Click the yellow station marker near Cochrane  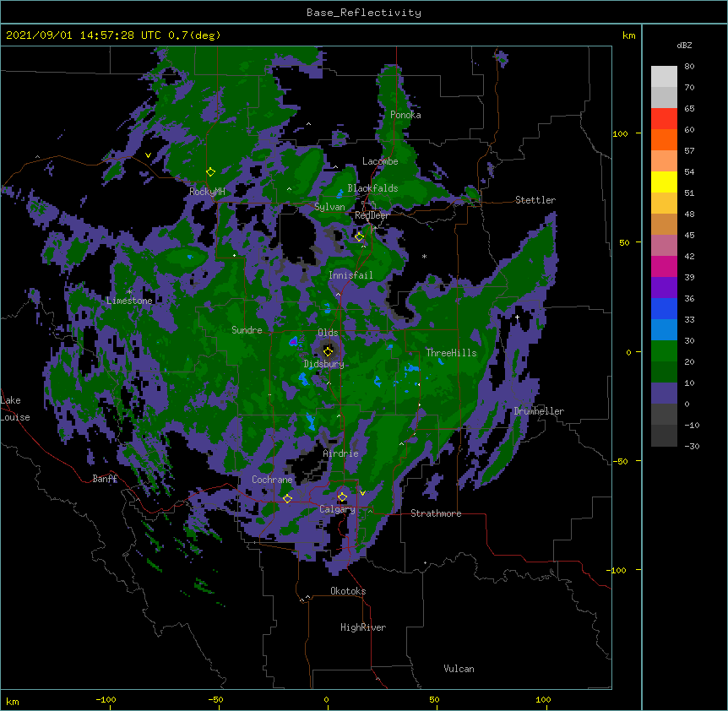[x=287, y=498]
